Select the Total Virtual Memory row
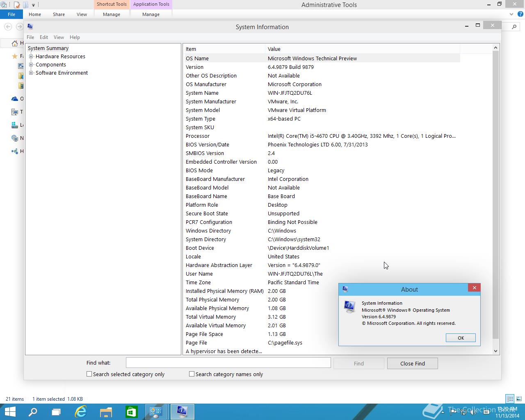This screenshot has height=420, width=525. coord(322,317)
